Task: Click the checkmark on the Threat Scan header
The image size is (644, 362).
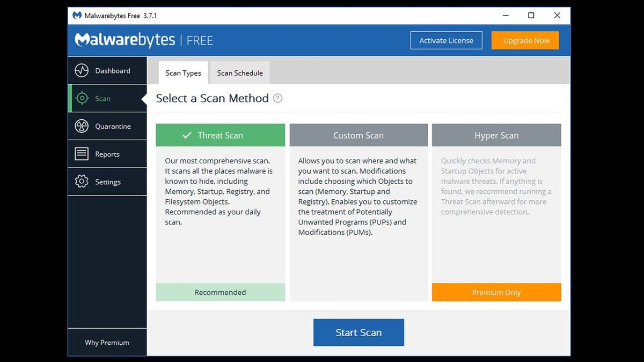Action: tap(187, 135)
